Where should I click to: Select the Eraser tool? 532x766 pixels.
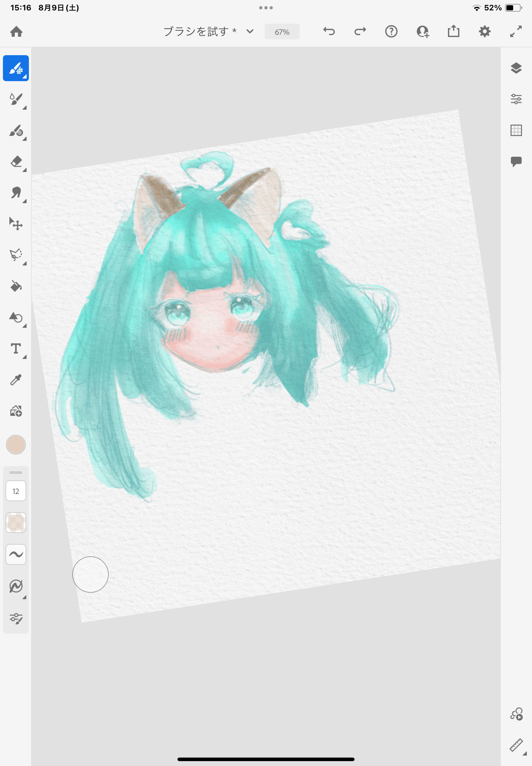pos(16,162)
